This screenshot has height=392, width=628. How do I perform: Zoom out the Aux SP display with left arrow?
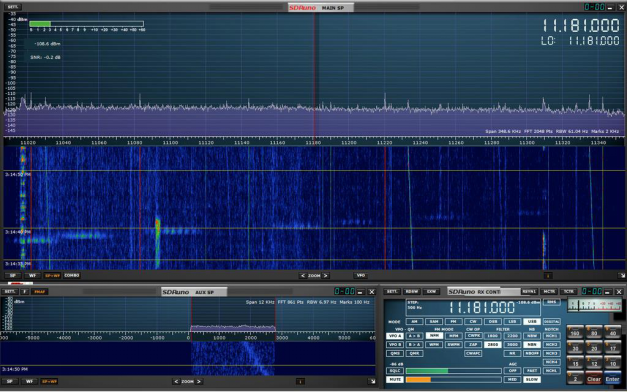point(176,382)
